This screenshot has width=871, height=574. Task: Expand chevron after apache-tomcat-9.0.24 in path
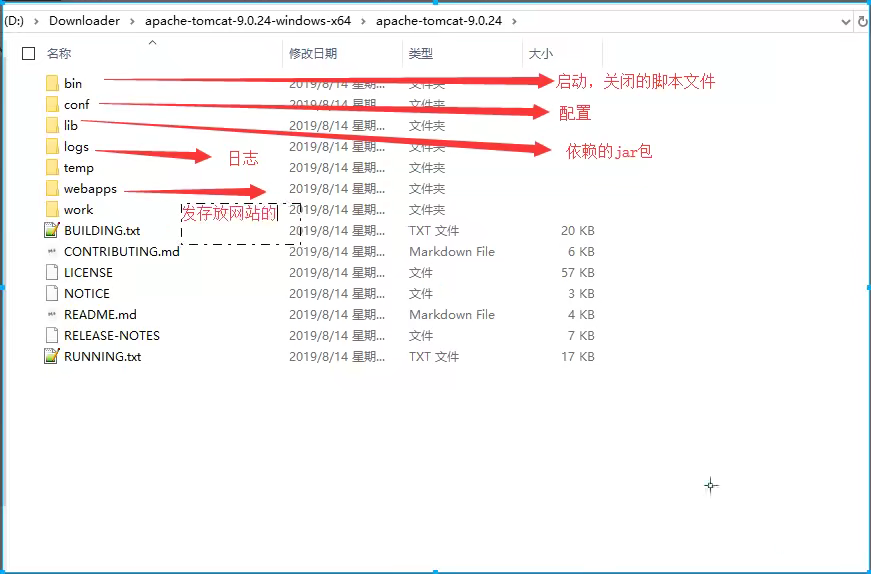514,21
